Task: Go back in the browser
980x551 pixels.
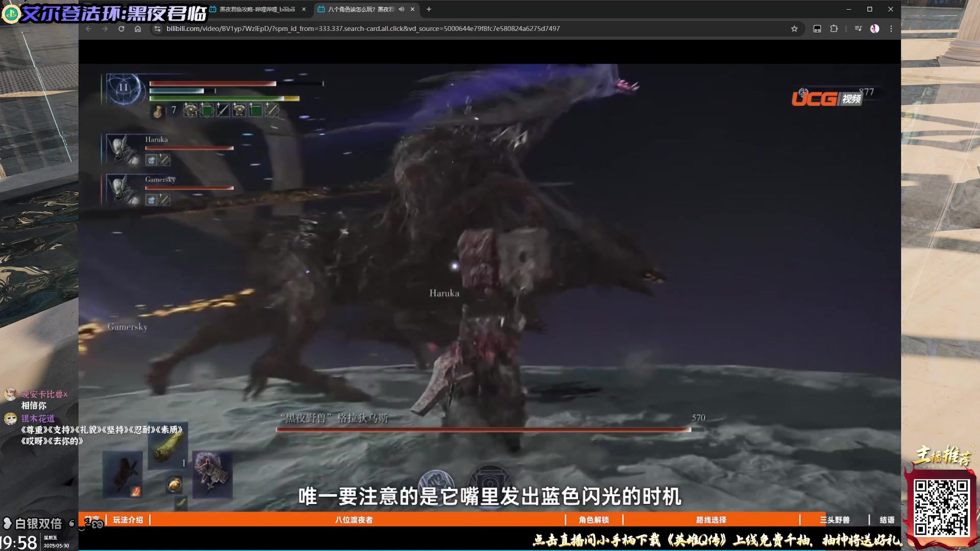Action: coord(89,29)
